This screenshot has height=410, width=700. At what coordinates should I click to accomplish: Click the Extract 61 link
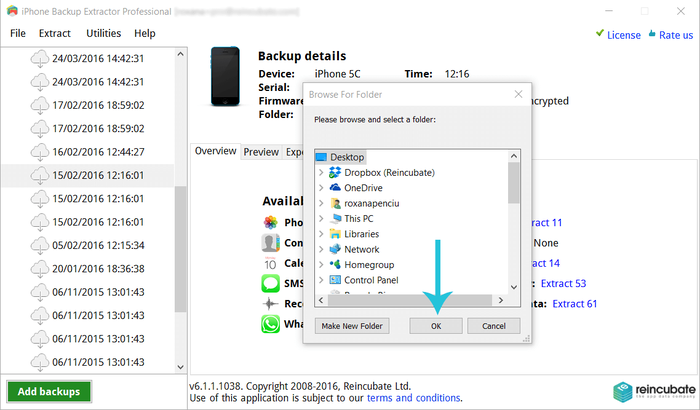coord(575,304)
